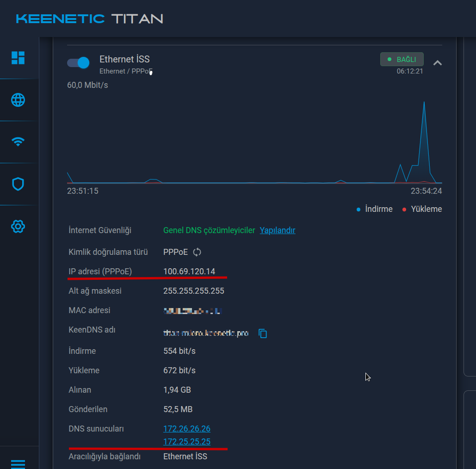Open the Yapılandır configuration link
The width and height of the screenshot is (476, 469).
[x=278, y=230]
